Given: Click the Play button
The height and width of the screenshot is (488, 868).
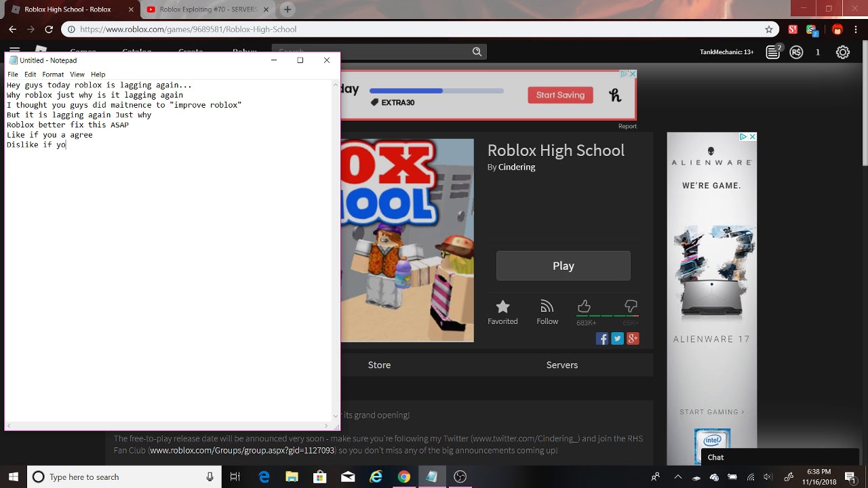Looking at the screenshot, I should (x=564, y=266).
